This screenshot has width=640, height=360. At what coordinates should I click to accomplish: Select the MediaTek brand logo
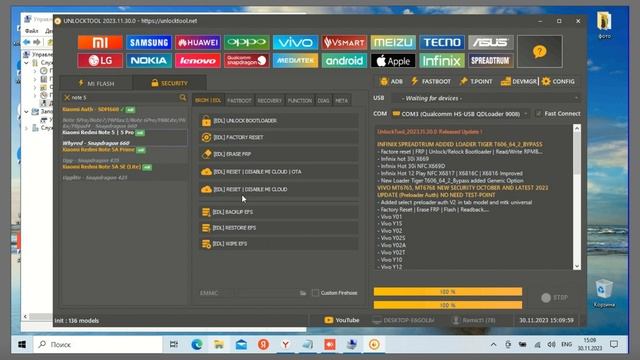click(x=295, y=61)
